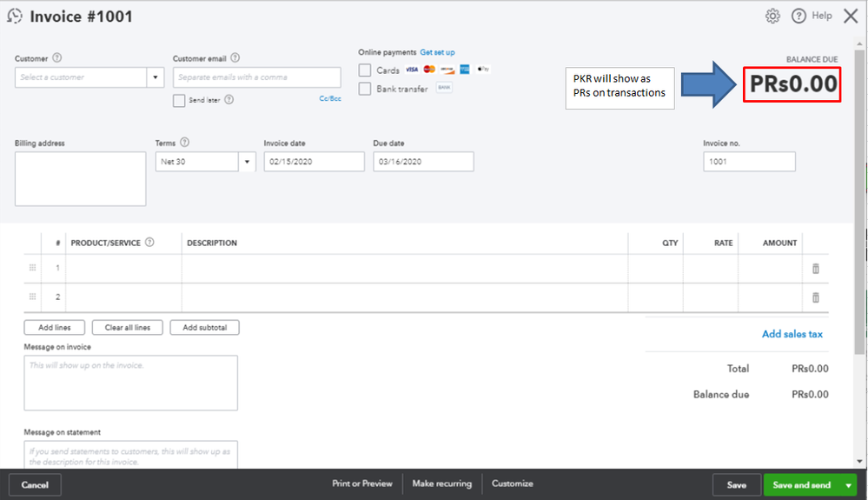Enable the Bank transfer checkbox
This screenshot has width=868, height=500.
click(x=365, y=89)
